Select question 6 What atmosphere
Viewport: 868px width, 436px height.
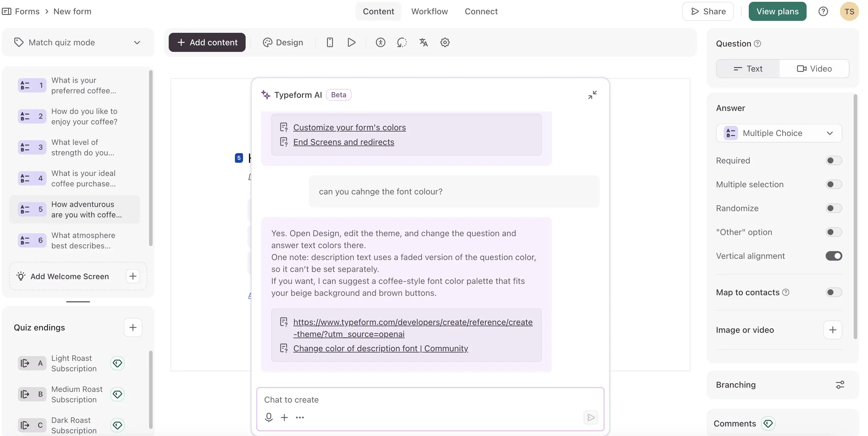(74, 240)
